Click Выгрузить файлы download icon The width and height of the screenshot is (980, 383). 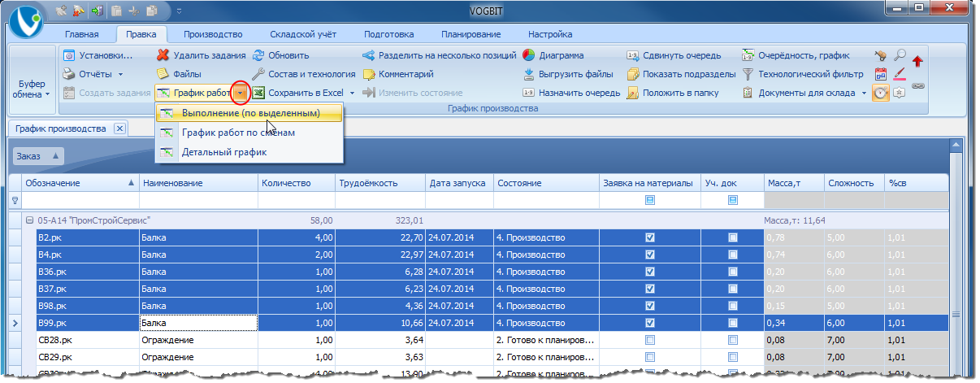coord(528,74)
